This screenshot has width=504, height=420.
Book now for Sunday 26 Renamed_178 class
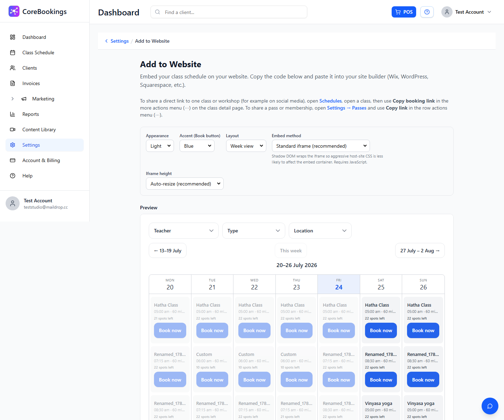pos(423,380)
